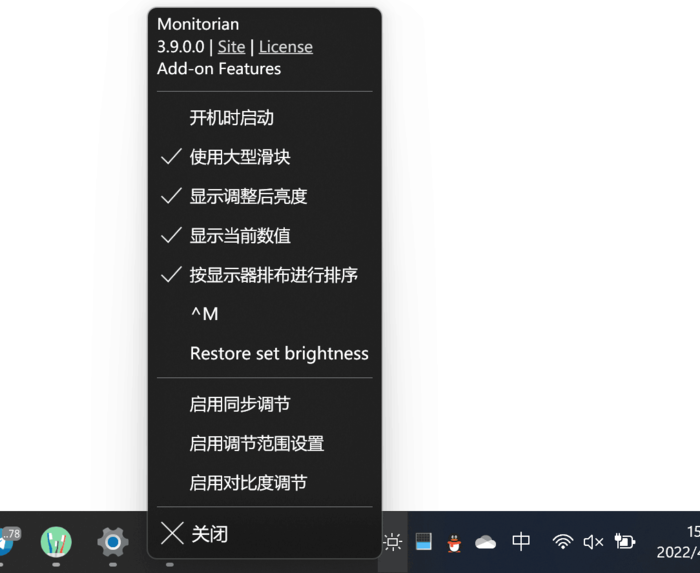Open the QQ penguin tray icon
This screenshot has width=700, height=573.
[x=454, y=543]
